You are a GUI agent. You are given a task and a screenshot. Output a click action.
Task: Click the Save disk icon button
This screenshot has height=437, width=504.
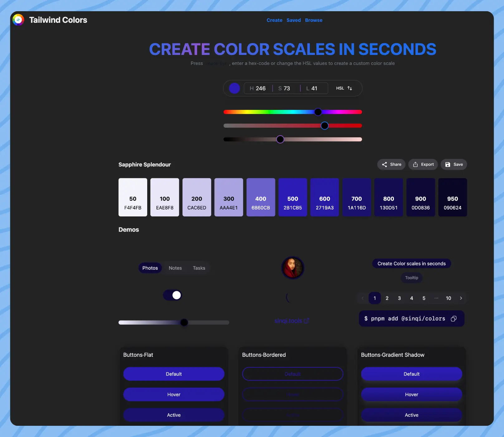click(x=453, y=164)
